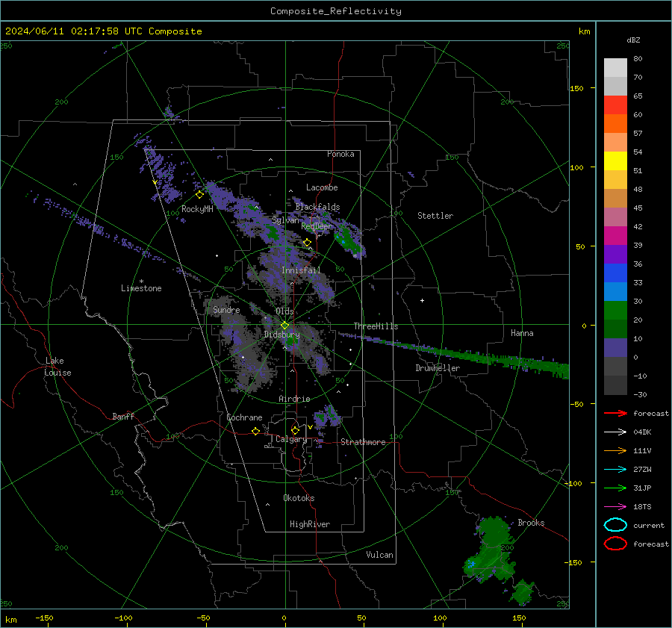Image resolution: width=672 pixels, height=628 pixels.
Task: Click the Drumheller town label
Action: click(x=438, y=368)
